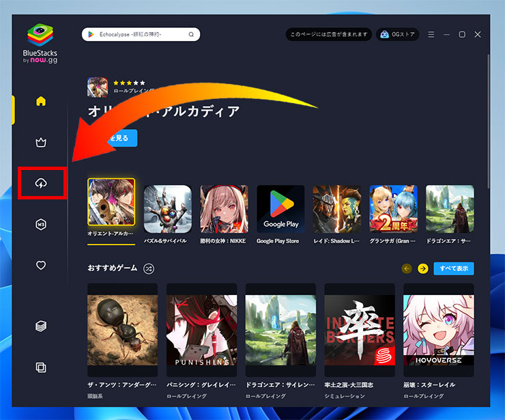This screenshot has height=420, width=505.
Task: Click the 頭脳系 genre label
Action: coord(95,396)
